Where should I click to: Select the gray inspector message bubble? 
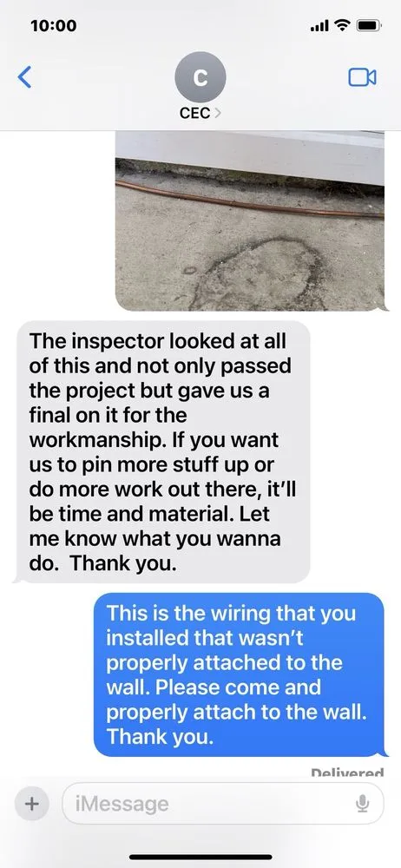point(161,451)
